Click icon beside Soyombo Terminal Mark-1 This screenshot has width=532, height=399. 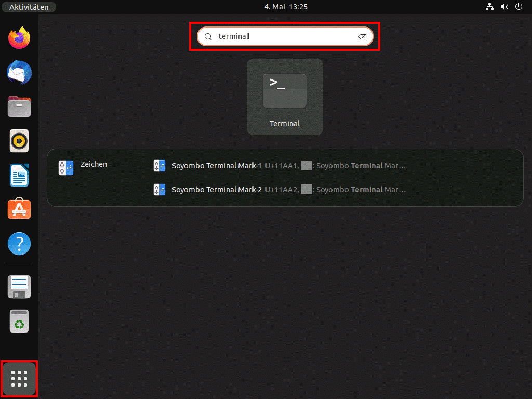point(159,166)
